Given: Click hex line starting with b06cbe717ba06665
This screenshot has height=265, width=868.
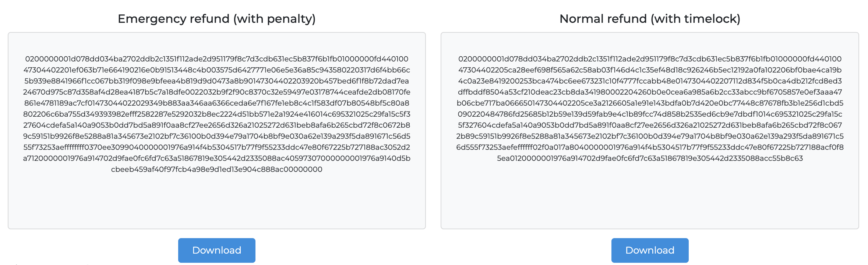Looking at the screenshot, I should click(650, 103).
